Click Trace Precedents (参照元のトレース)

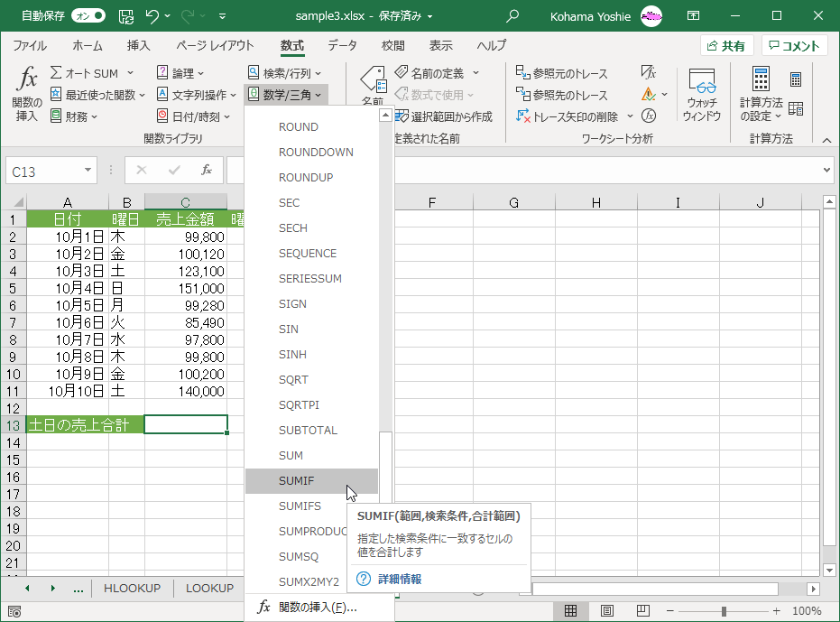click(562, 73)
